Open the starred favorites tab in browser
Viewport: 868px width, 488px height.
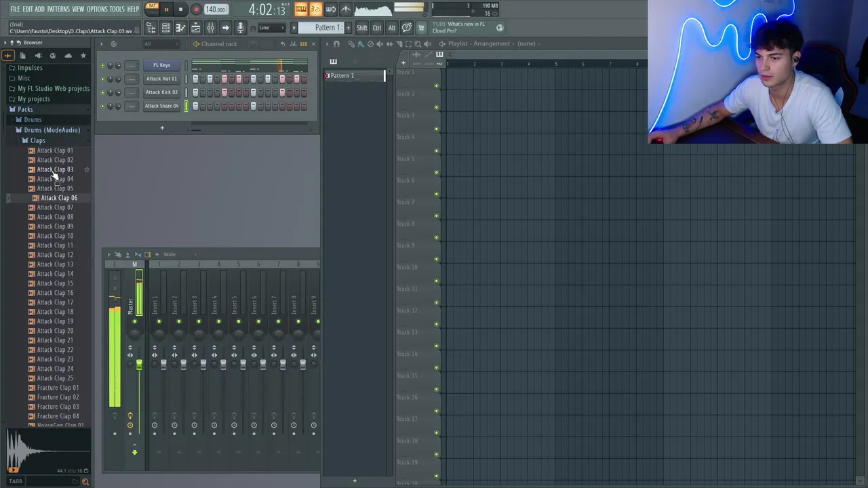click(83, 56)
